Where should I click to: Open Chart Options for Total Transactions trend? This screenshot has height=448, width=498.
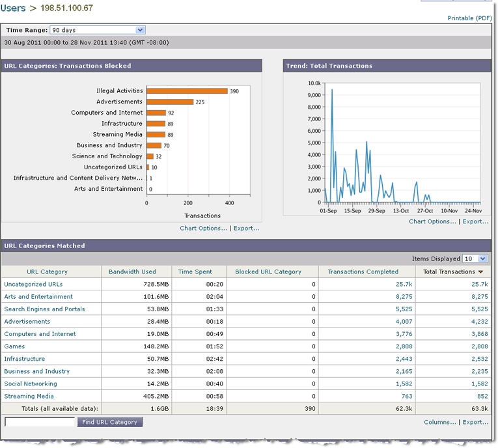coord(432,221)
